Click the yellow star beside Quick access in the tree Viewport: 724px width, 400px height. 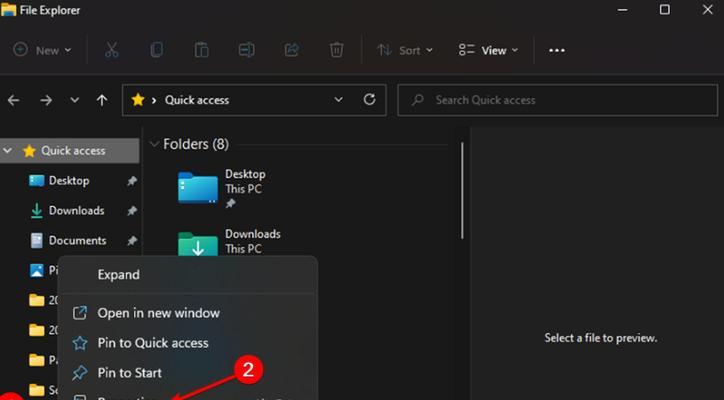tap(29, 151)
